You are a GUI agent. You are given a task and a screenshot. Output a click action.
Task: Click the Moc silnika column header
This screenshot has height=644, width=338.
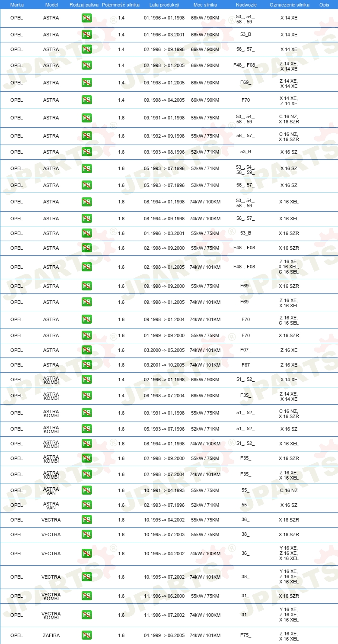click(x=205, y=5)
